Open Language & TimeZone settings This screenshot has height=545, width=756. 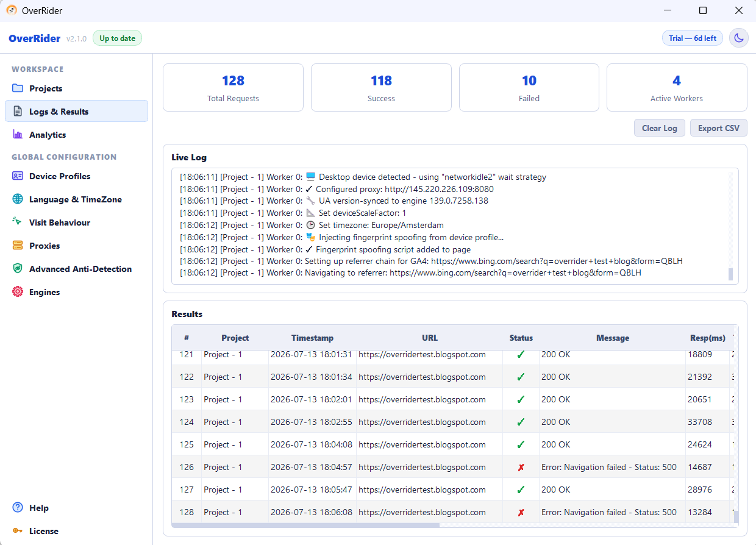pyautogui.click(x=76, y=199)
